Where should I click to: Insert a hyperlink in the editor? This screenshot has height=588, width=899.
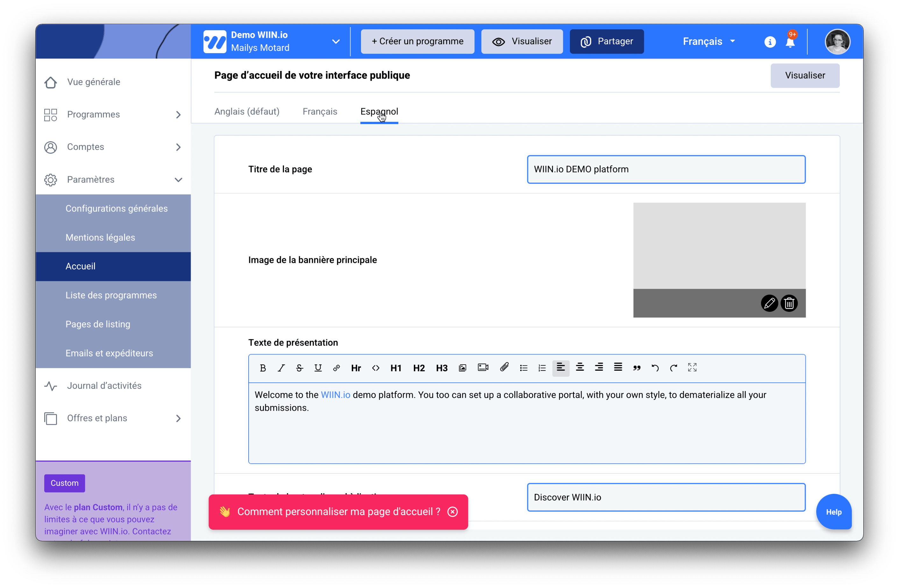click(x=336, y=368)
